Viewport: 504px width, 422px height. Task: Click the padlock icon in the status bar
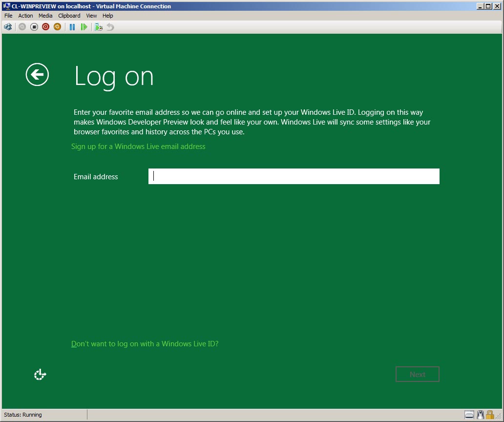point(490,415)
